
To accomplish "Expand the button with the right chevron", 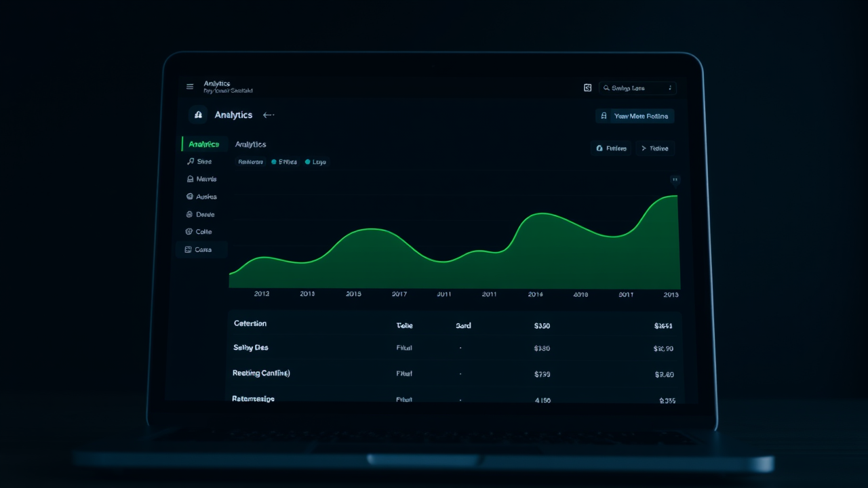I will [x=655, y=148].
